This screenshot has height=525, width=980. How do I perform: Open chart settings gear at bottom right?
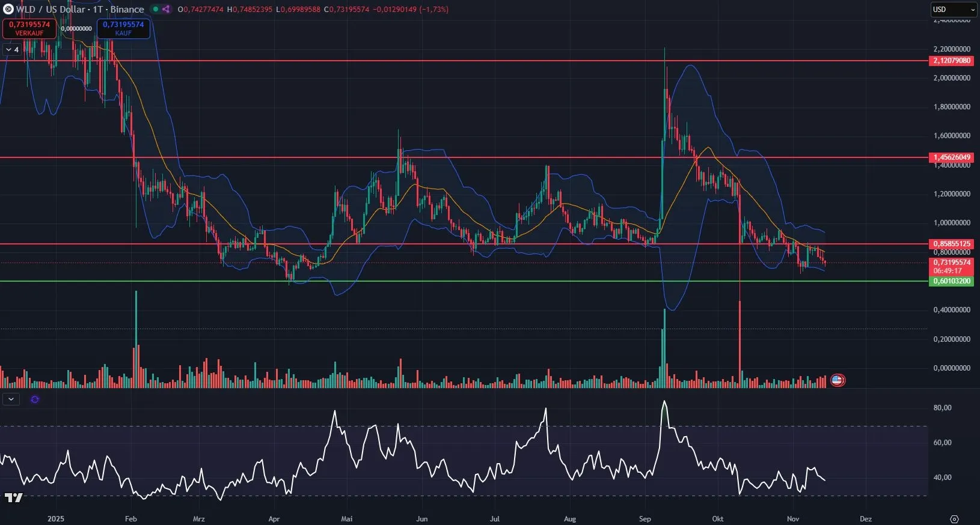point(954,518)
